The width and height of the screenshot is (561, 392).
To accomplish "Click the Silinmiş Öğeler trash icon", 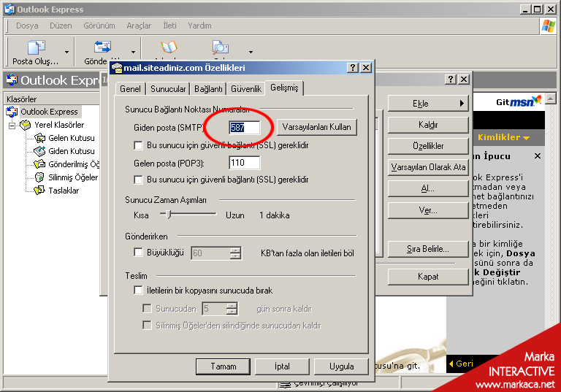I will [39, 177].
